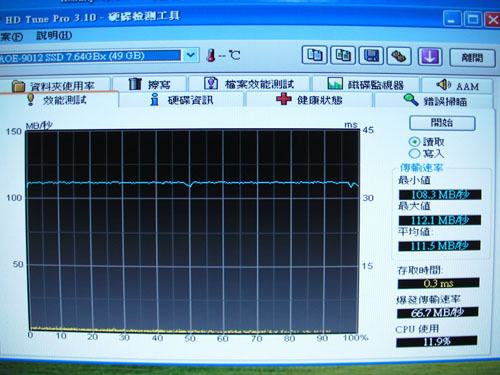Open options via the tools icon
Screen dimensions: 500x375
coord(399,56)
